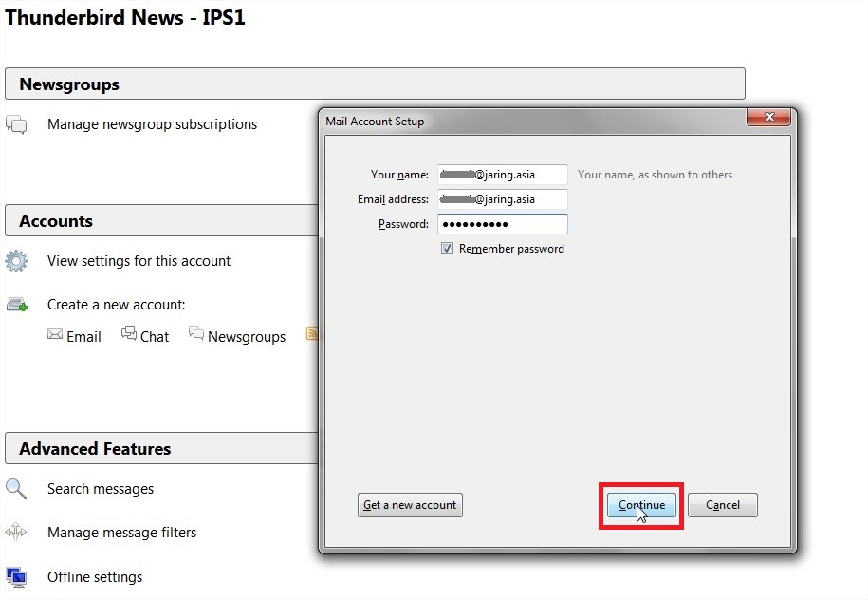Open View settings for this account

(139, 261)
